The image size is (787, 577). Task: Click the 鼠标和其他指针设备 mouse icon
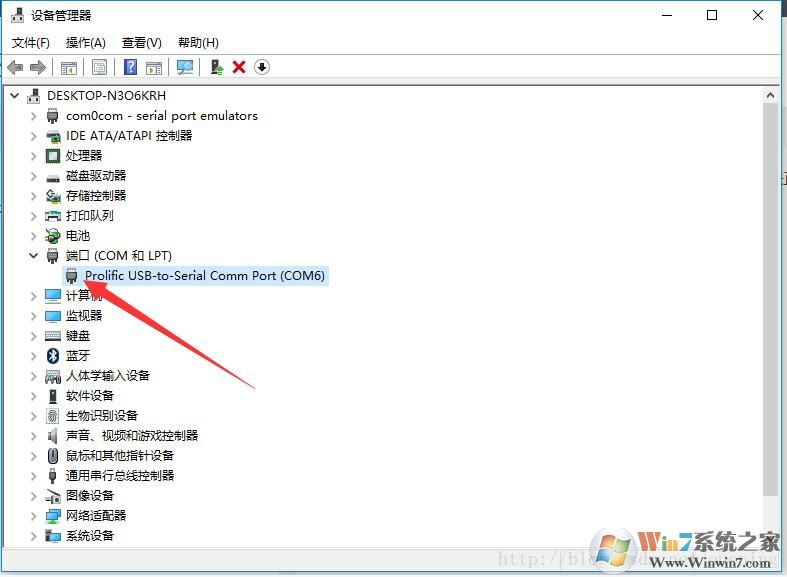click(x=53, y=456)
